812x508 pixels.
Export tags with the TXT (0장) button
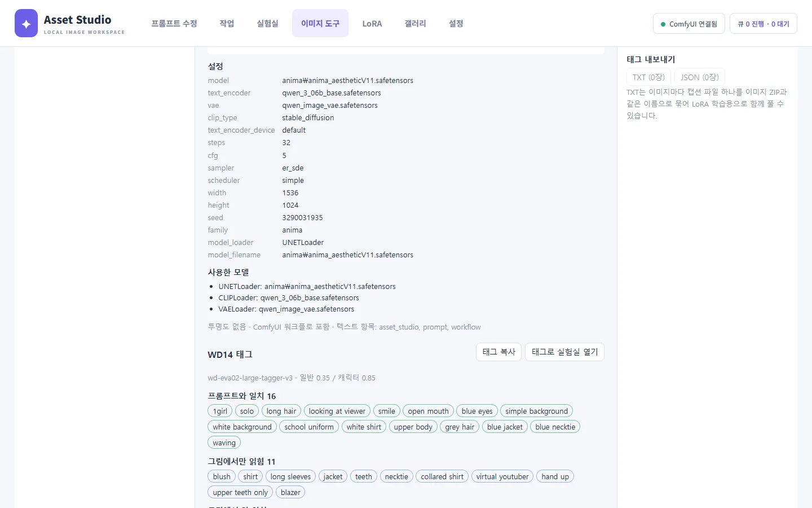pyautogui.click(x=648, y=77)
